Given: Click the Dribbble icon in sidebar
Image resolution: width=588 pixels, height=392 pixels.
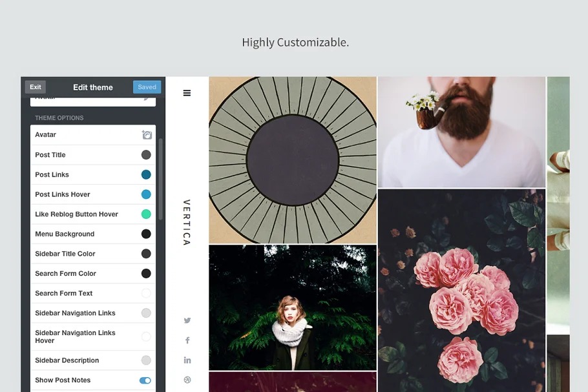Looking at the screenshot, I should click(187, 380).
